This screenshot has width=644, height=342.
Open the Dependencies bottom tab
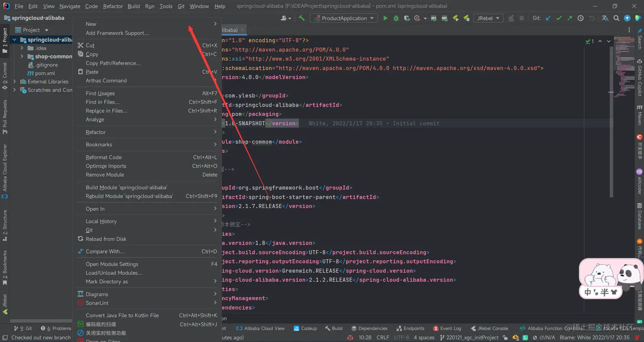click(x=369, y=328)
